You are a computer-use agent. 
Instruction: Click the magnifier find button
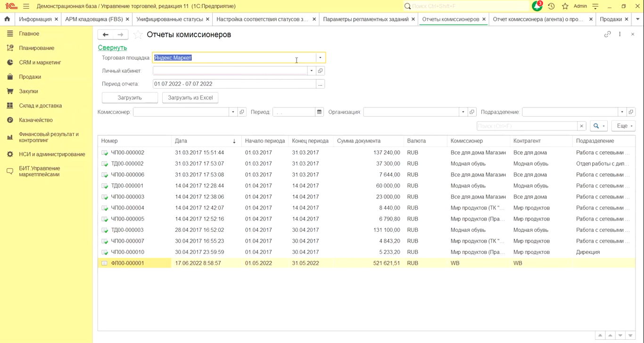coord(598,126)
